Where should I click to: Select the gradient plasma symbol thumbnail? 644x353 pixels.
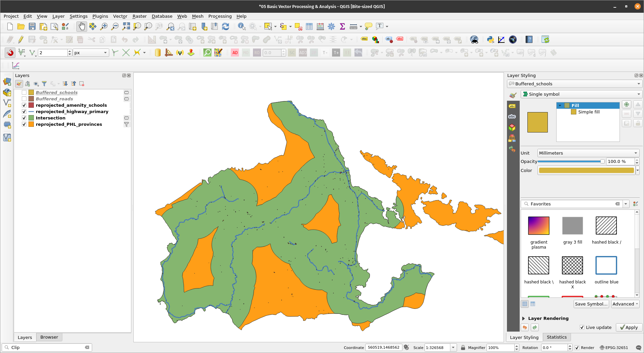pyautogui.click(x=538, y=226)
